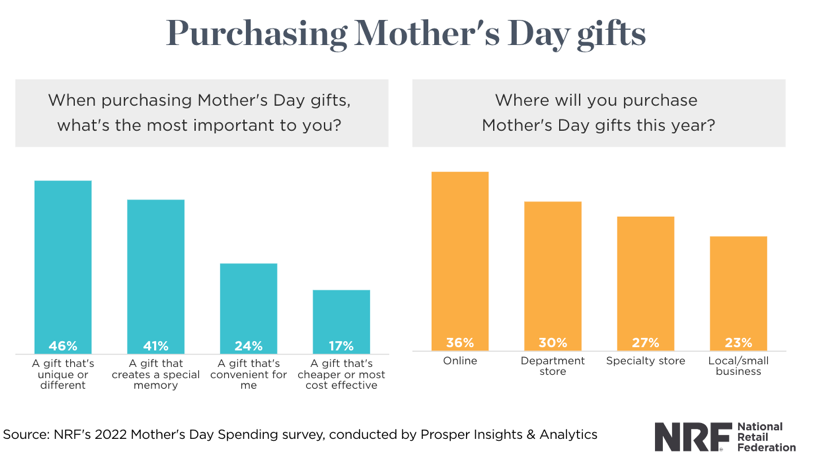Pick the 17% teal bar
Screen dimensions: 817x474
341,320
